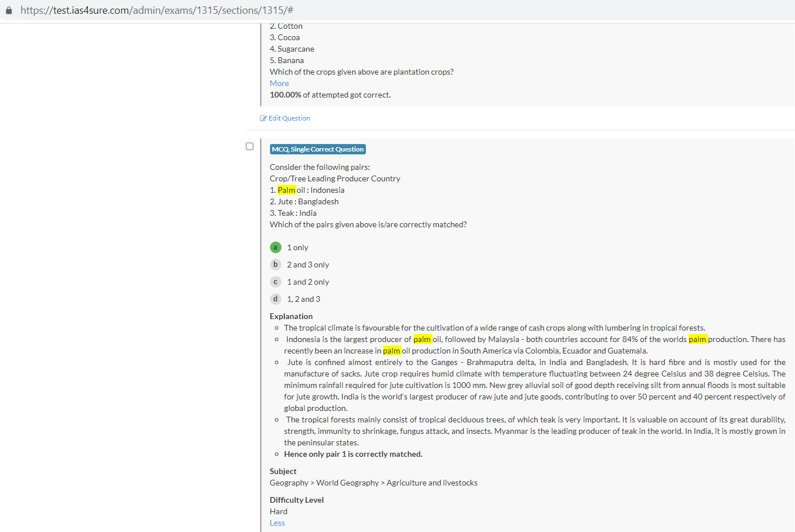
Task: Pick the option 'c' circle badge
Action: (275, 282)
